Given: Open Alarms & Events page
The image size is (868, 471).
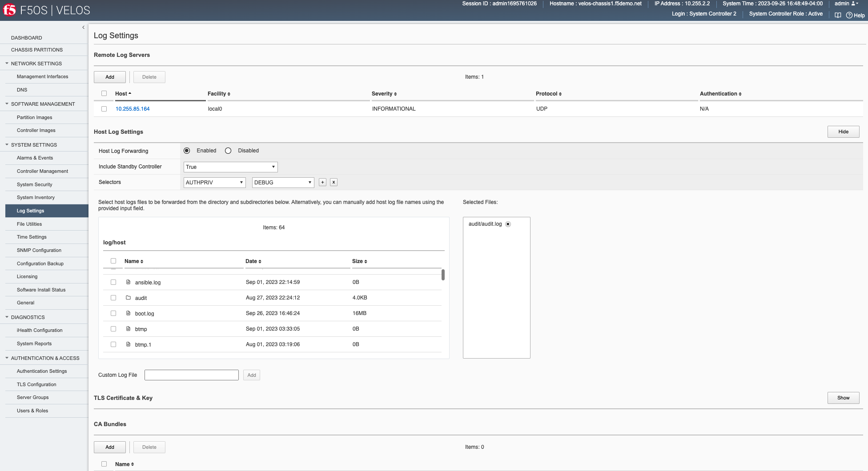Looking at the screenshot, I should 35,158.
